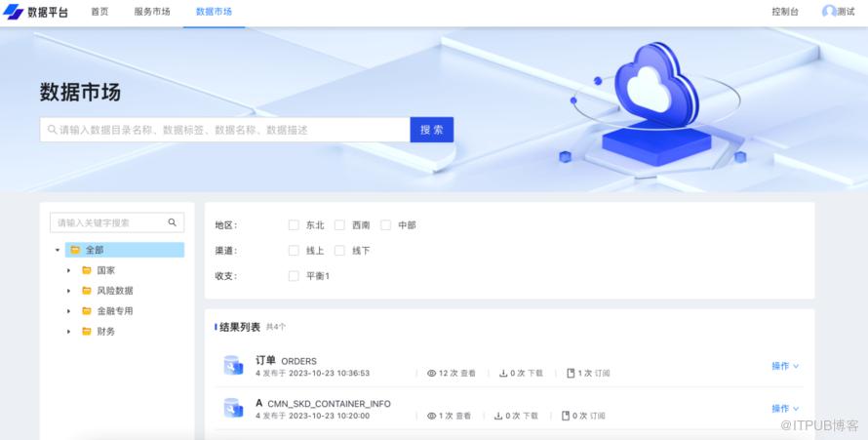Check the 西南 region checkbox
This screenshot has height=440, width=868.
(340, 225)
